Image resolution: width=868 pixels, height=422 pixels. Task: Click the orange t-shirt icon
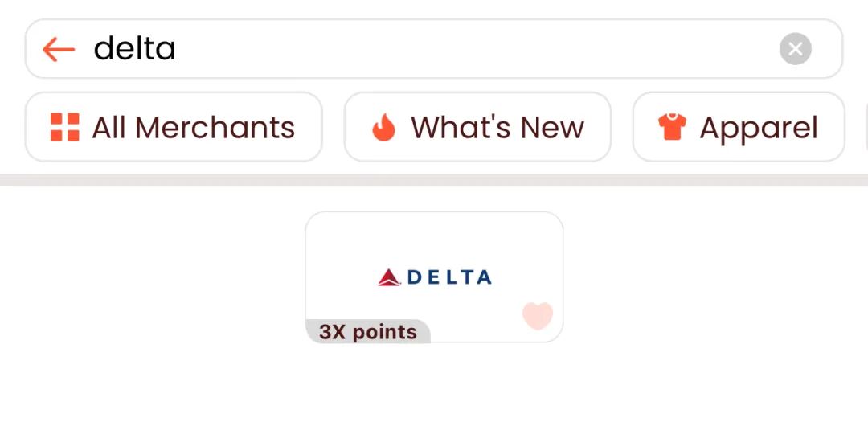[672, 127]
